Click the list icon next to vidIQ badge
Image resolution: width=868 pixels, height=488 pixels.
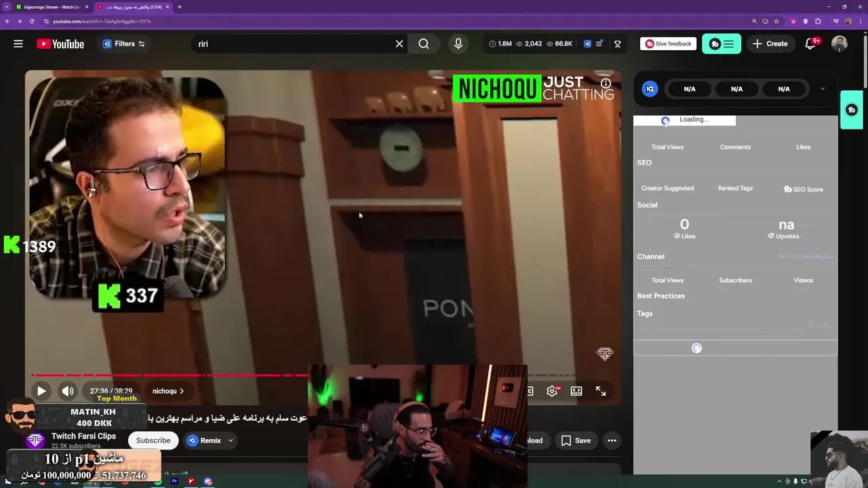599,44
